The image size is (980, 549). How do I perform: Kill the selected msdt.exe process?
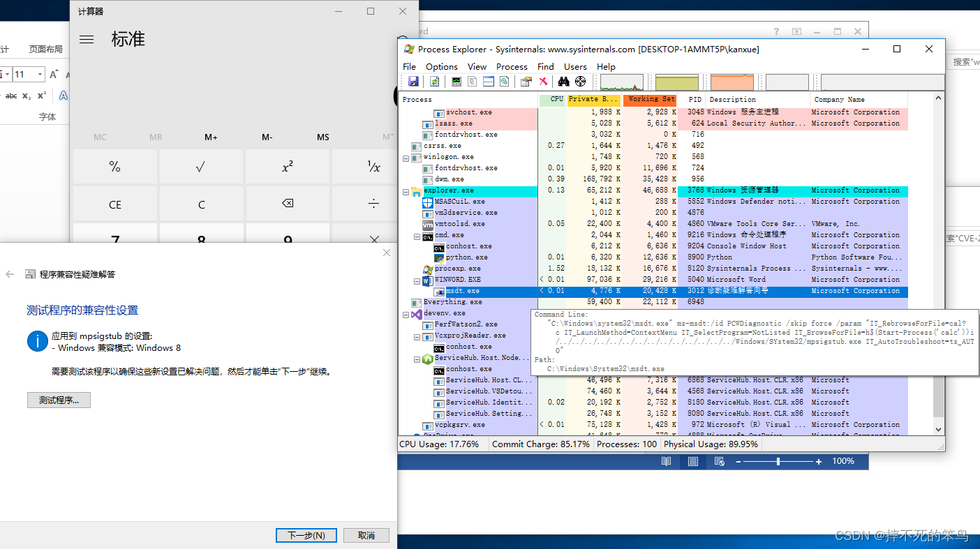pyautogui.click(x=543, y=82)
